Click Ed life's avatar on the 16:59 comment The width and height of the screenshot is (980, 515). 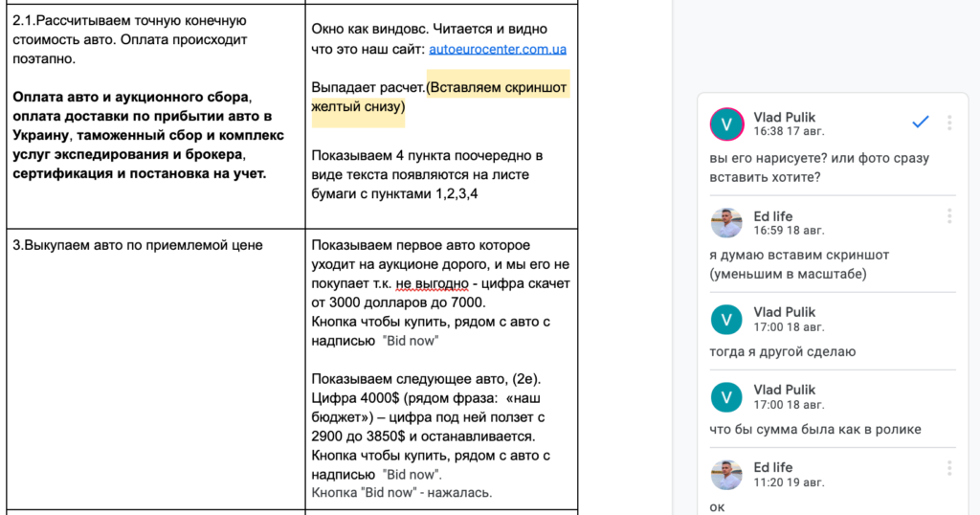[x=726, y=223]
